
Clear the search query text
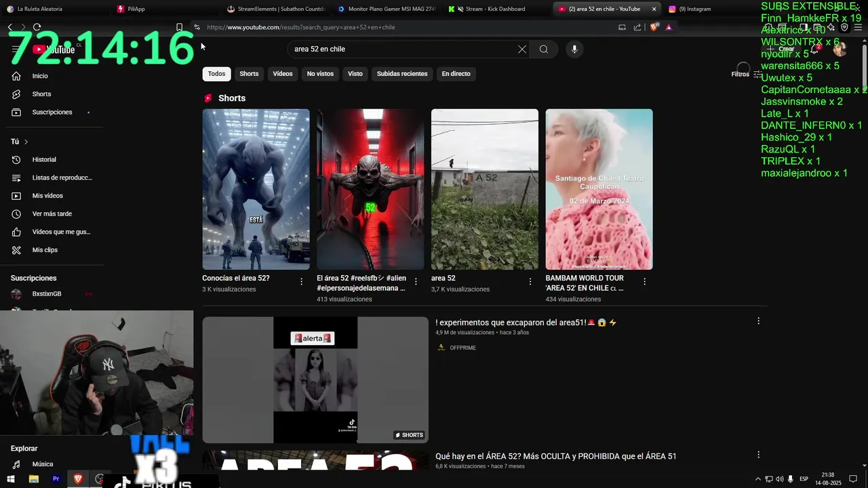pos(522,49)
